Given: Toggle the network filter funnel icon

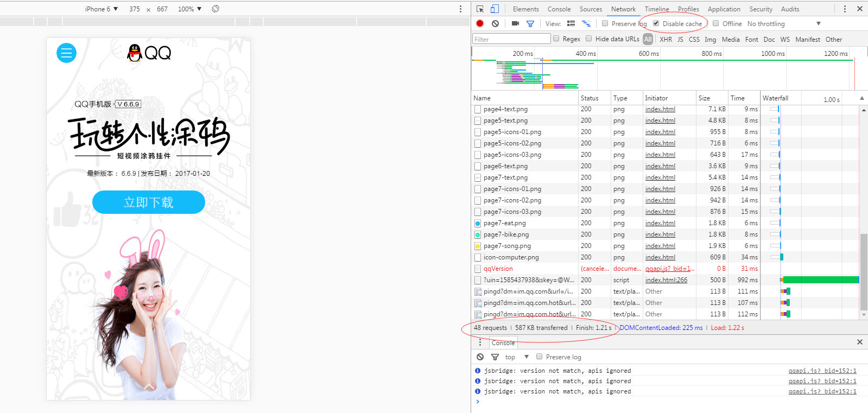Looking at the screenshot, I should click(x=530, y=23).
